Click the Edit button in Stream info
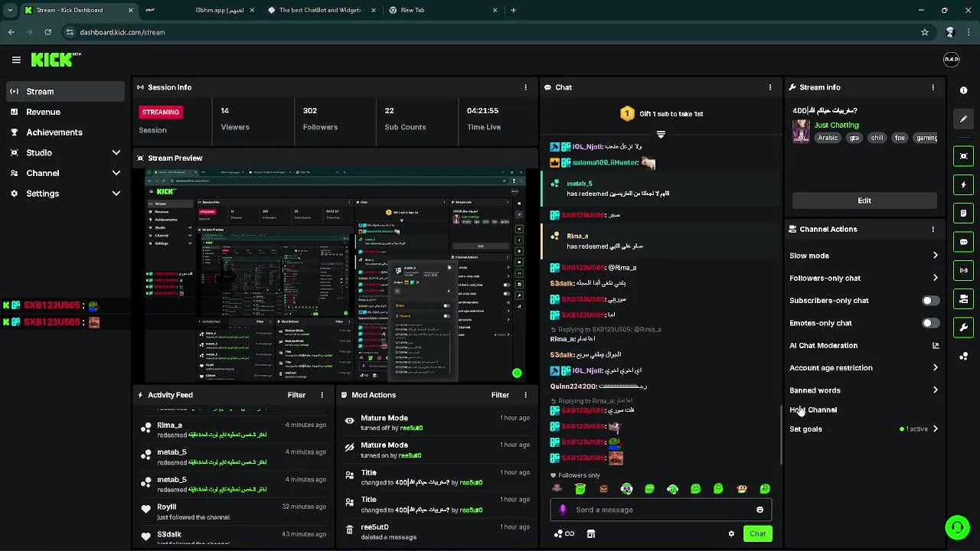 pyautogui.click(x=864, y=201)
